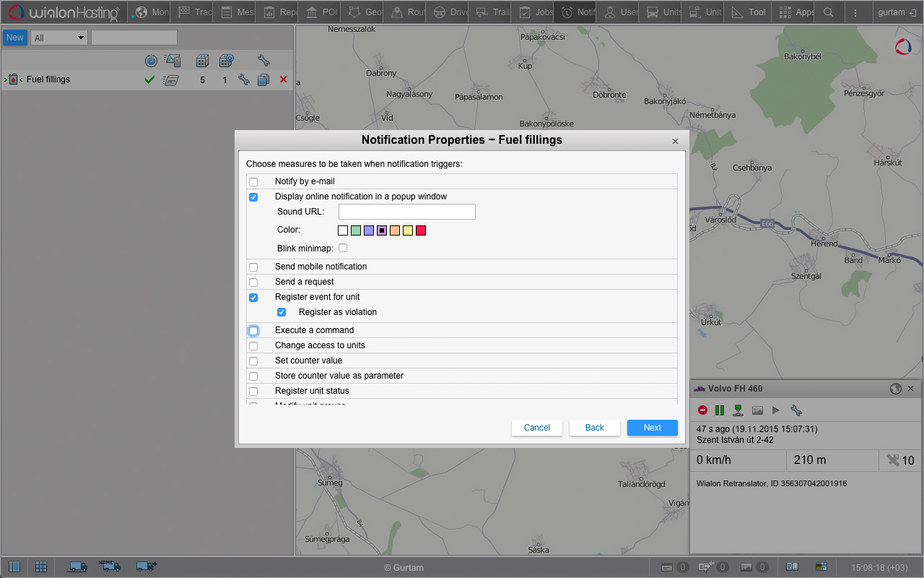This screenshot has width=924, height=578.
Task: Enable Notify by e-mail checkbox
Action: coord(253,182)
